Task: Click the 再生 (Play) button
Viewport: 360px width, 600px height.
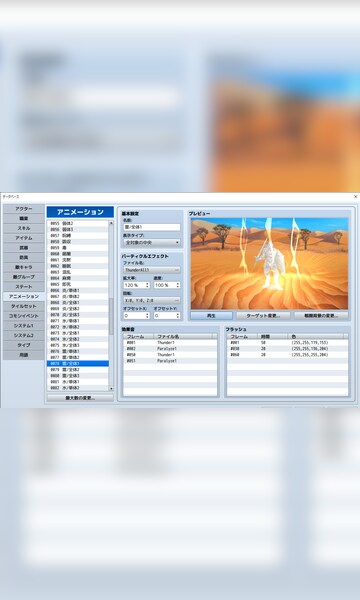Action: tap(211, 316)
